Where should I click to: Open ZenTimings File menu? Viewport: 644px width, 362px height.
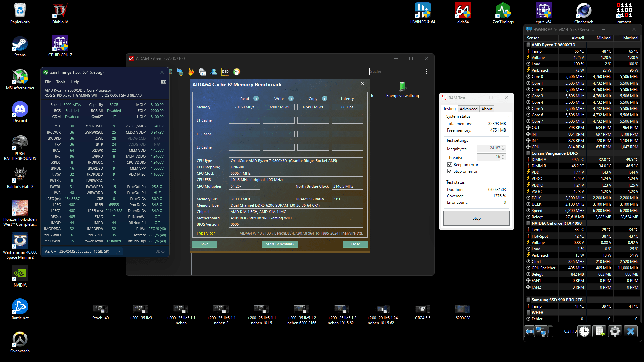(x=48, y=82)
